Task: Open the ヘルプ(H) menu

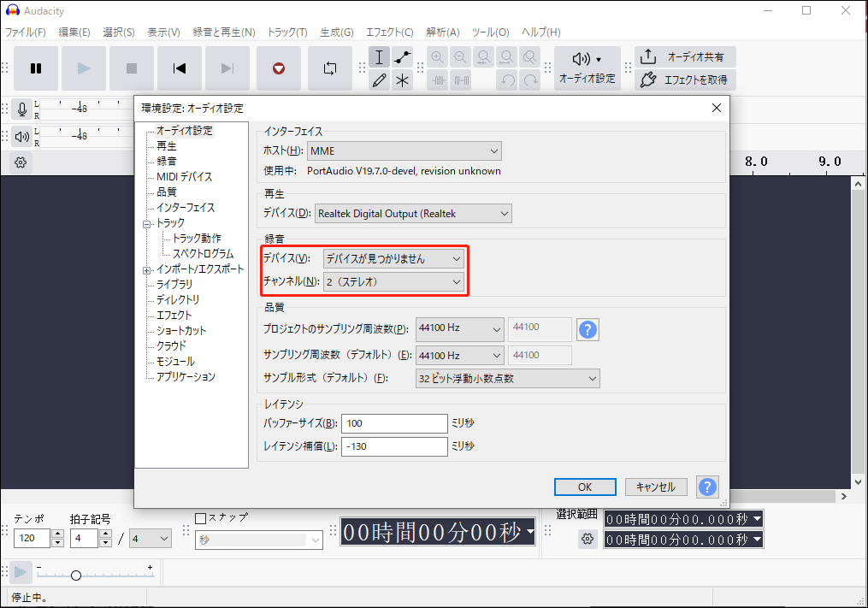Action: click(540, 32)
